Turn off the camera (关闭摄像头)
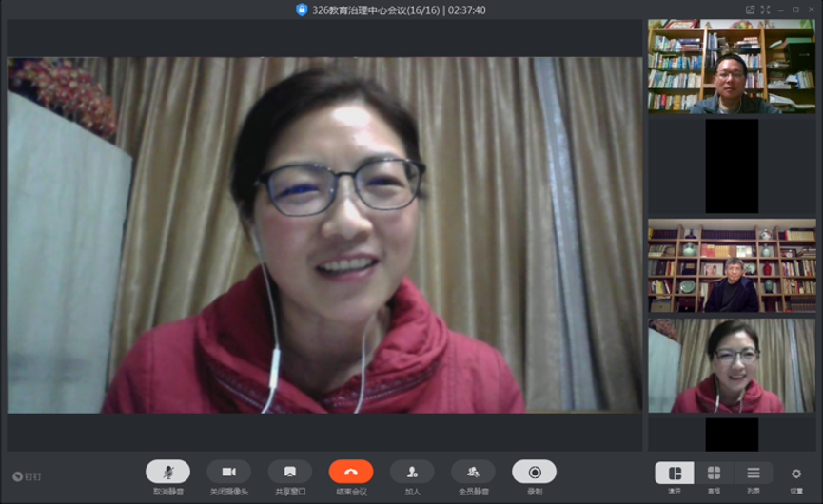 [x=228, y=472]
